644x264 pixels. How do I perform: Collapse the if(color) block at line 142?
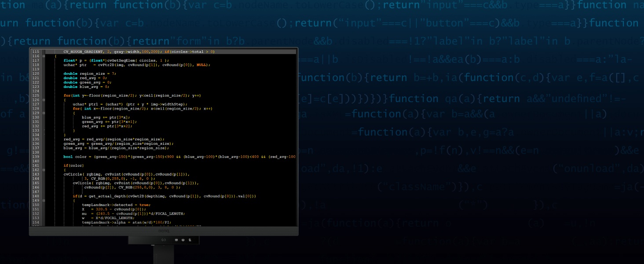tap(44, 170)
